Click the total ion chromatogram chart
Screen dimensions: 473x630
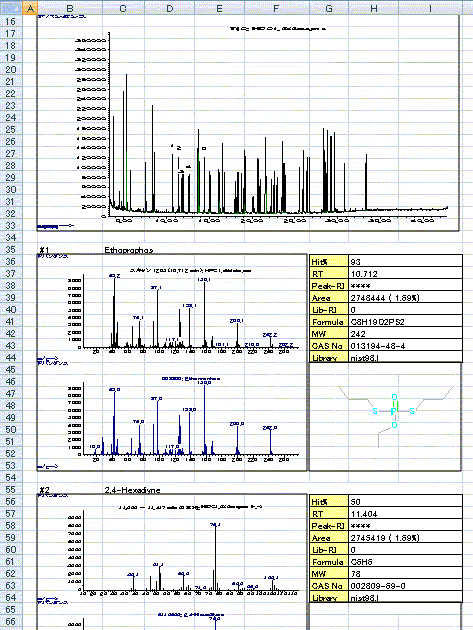(x=248, y=123)
